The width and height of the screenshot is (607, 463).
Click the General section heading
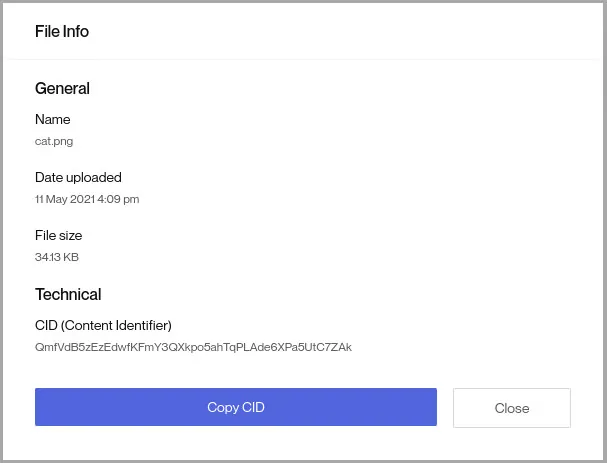click(62, 88)
